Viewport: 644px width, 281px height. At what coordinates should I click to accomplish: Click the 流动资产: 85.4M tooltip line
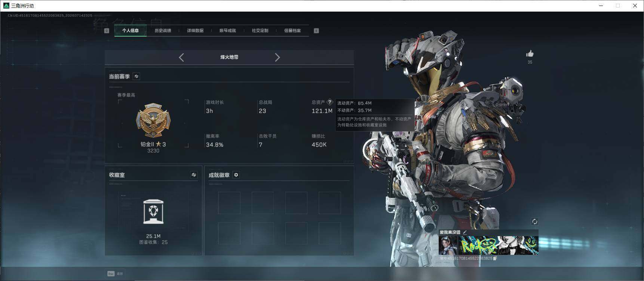coord(355,103)
